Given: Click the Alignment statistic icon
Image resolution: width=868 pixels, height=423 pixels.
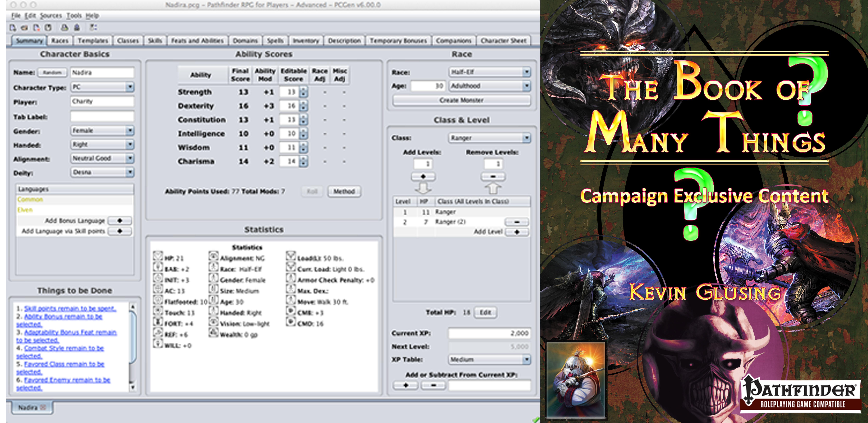Looking at the screenshot, I should pyautogui.click(x=214, y=256).
